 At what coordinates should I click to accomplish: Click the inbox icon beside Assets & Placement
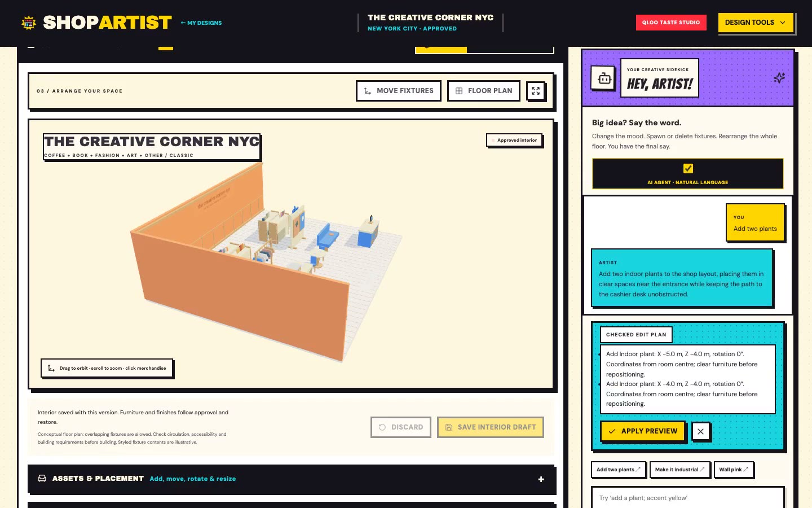tap(42, 479)
